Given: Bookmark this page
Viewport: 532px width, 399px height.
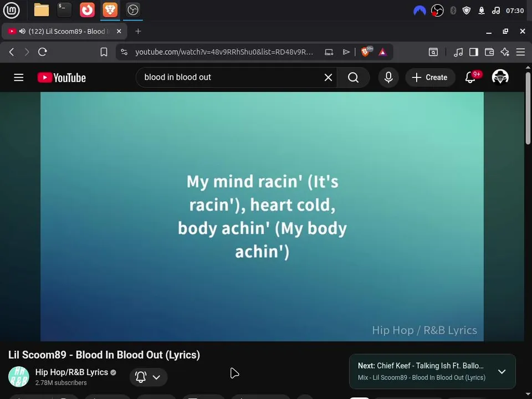Looking at the screenshot, I should 104,52.
